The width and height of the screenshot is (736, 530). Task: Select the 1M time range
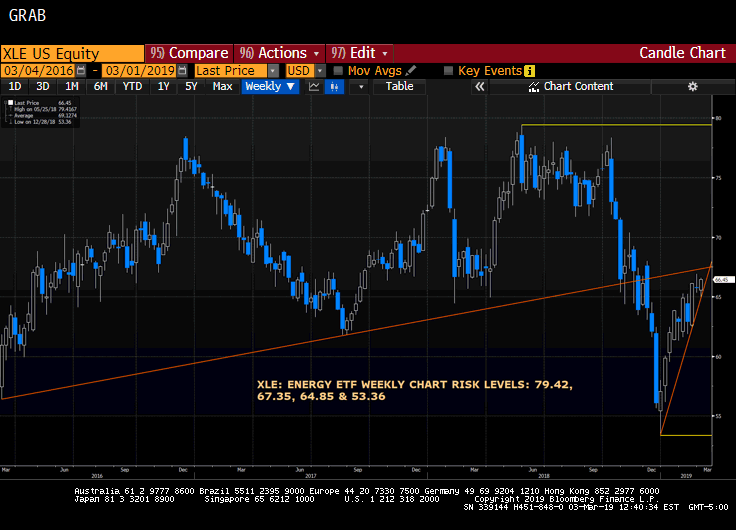pyautogui.click(x=71, y=86)
